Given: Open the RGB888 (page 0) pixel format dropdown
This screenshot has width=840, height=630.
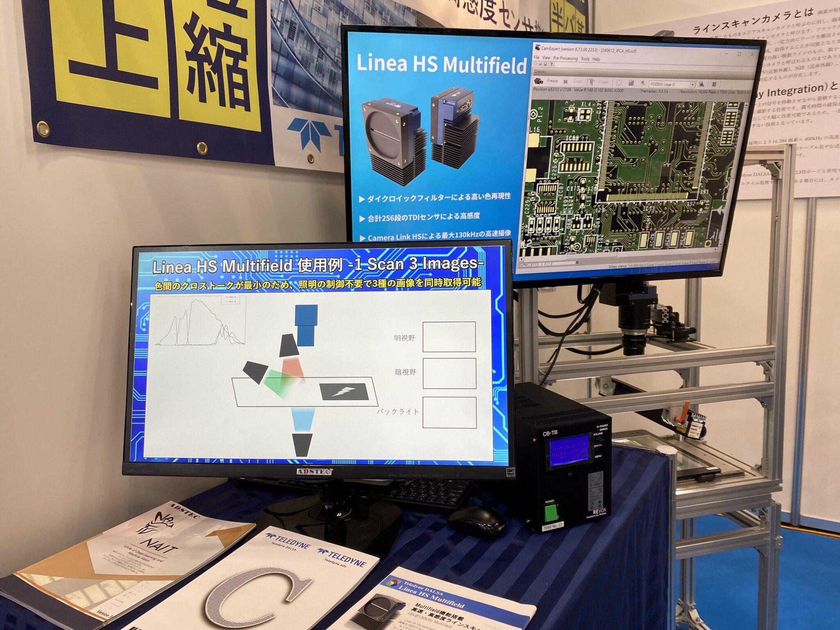Looking at the screenshot, I should pyautogui.click(x=693, y=85).
